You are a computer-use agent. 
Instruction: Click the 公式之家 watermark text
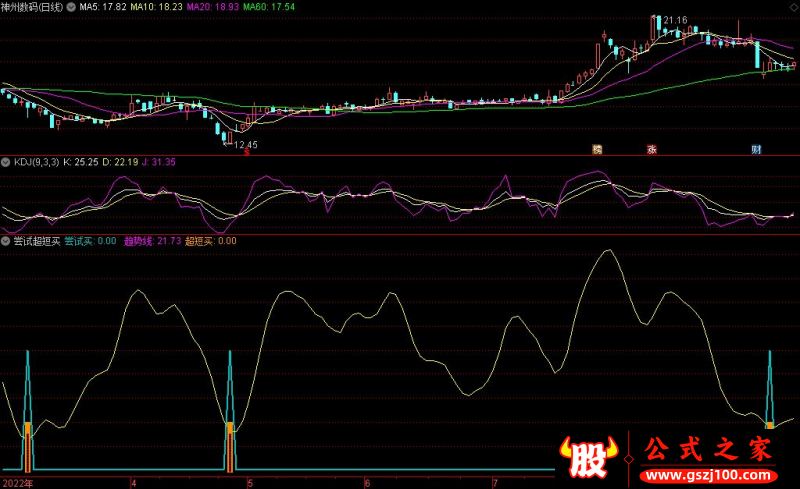tap(708, 449)
